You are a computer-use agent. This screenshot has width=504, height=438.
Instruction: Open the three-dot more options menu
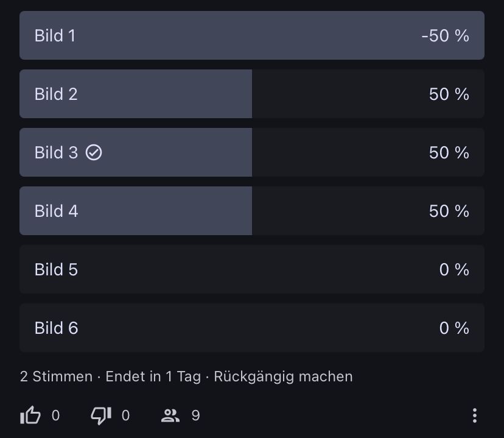[x=474, y=415]
